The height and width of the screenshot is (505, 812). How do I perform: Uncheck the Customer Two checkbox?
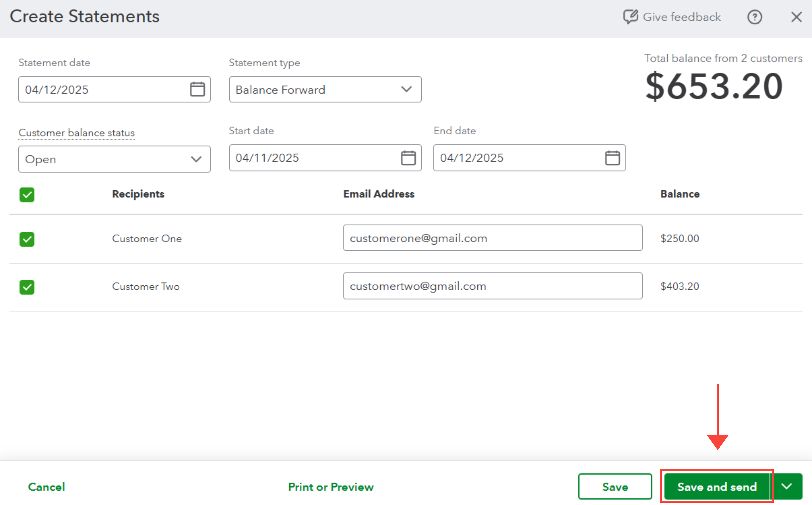[x=27, y=287]
